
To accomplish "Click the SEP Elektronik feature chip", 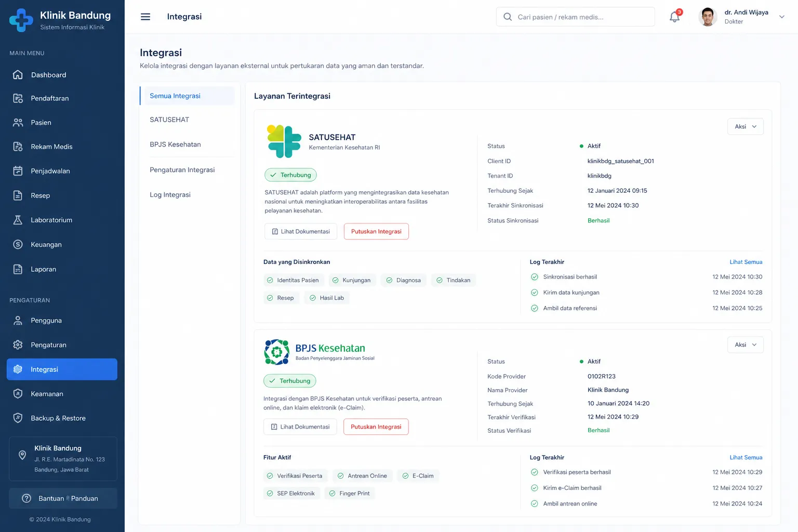I will 291,494.
